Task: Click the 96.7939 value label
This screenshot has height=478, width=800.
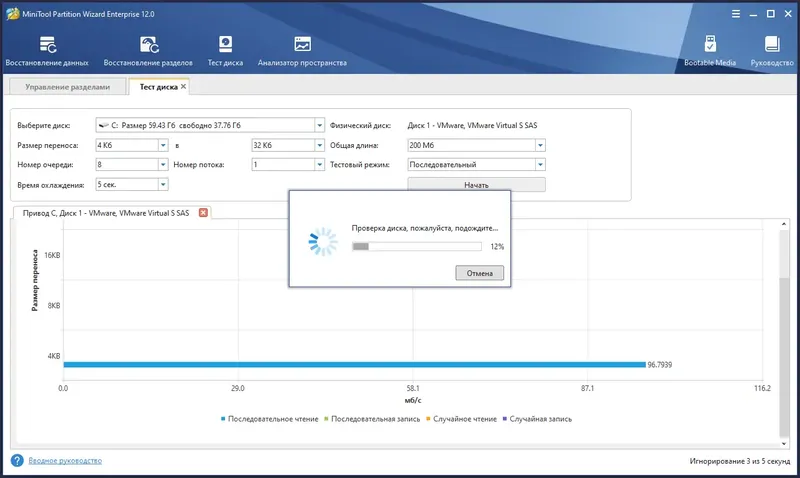Action: pos(660,365)
